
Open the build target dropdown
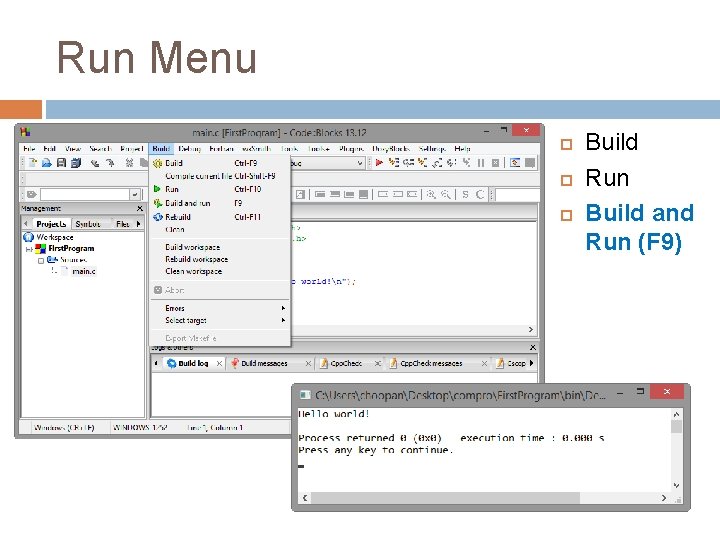point(360,163)
